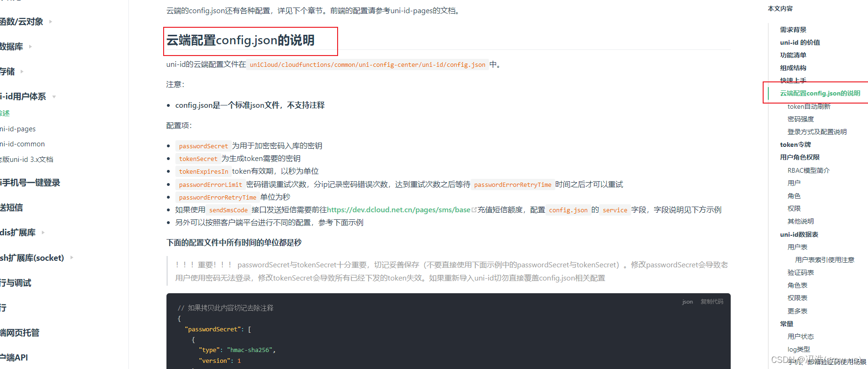Collapse the uni-id用户体系 section arrow
The width and height of the screenshot is (868, 369).
tap(54, 96)
